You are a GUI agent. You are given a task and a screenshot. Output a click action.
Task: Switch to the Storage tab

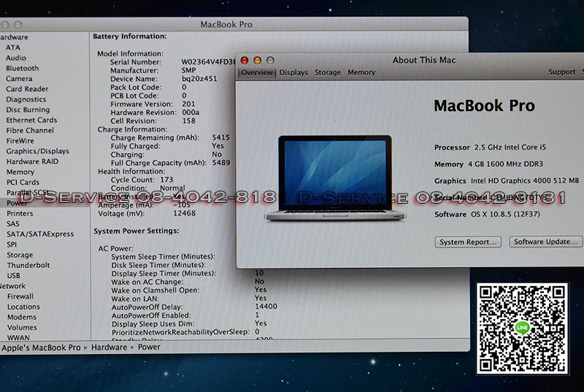[x=327, y=72]
